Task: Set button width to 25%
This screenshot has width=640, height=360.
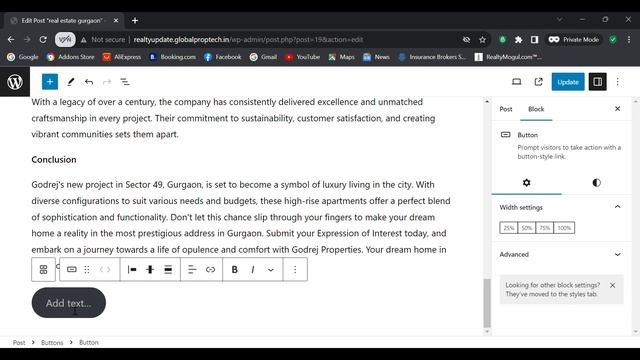Action: click(509, 228)
